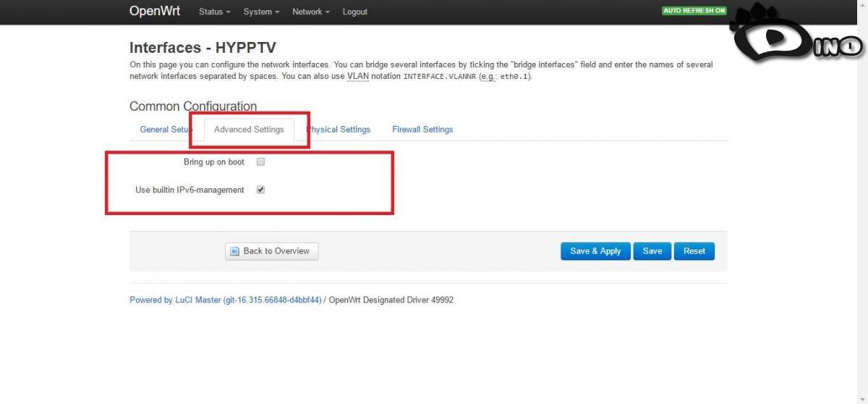Screen dimensions: 868x404
Task: Click the Save button
Action: coord(652,251)
